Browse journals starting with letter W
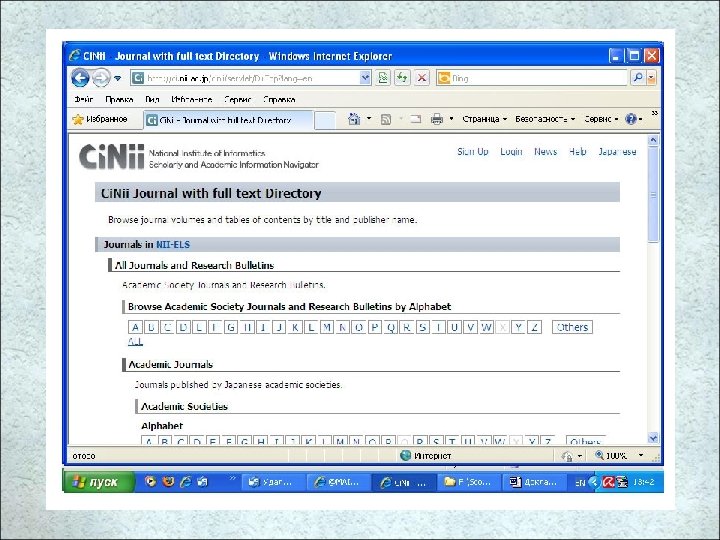The image size is (720, 540). click(x=486, y=327)
